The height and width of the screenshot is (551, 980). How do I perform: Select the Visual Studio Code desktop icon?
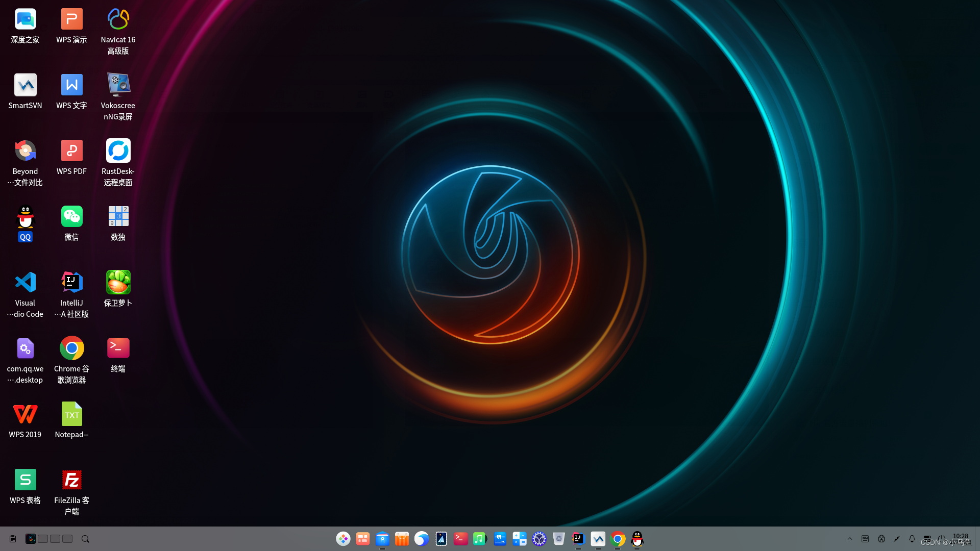25,294
